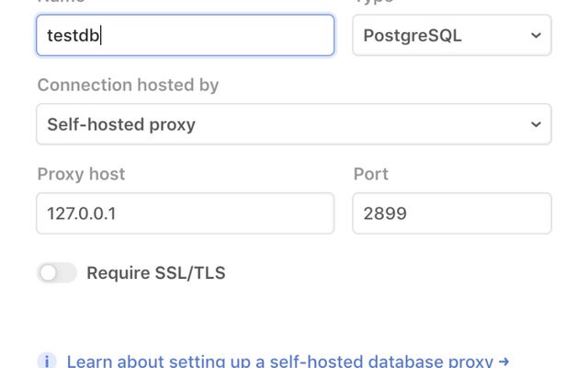Click the Connection hosted by label
588x368 pixels.
128,85
